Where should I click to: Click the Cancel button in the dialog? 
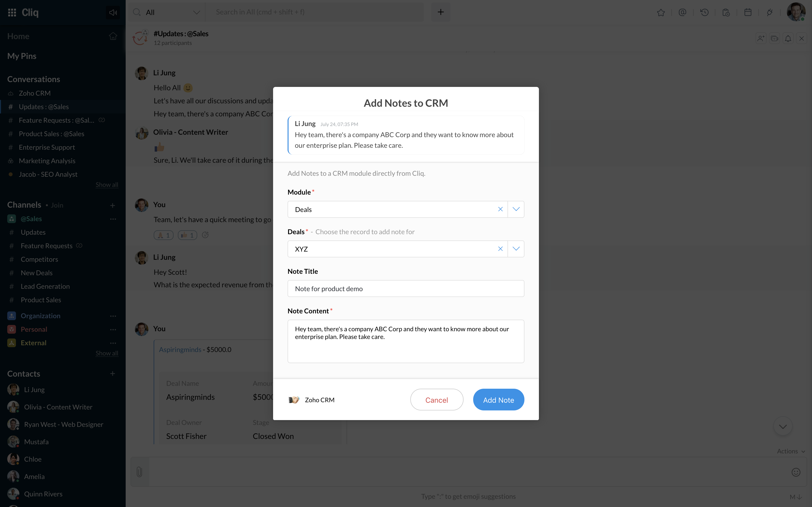[436, 400]
